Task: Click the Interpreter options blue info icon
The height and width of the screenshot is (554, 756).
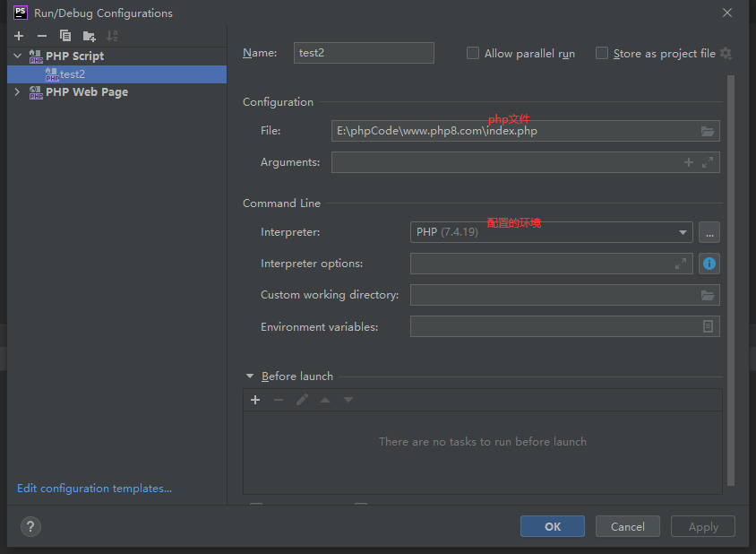Action: coord(709,264)
